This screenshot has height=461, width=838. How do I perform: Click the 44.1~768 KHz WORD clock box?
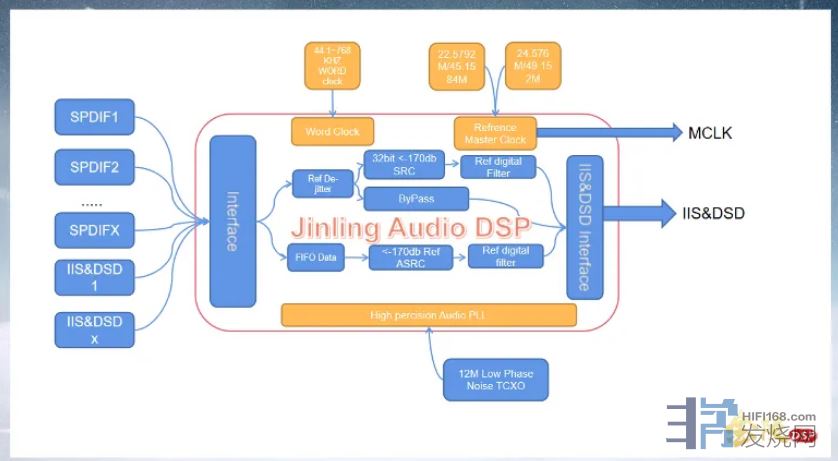(x=332, y=65)
